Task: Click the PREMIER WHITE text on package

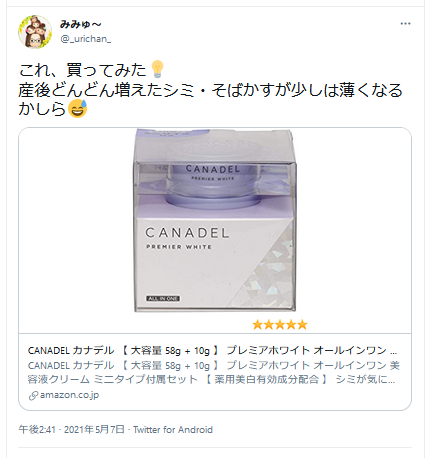Action: (x=179, y=247)
